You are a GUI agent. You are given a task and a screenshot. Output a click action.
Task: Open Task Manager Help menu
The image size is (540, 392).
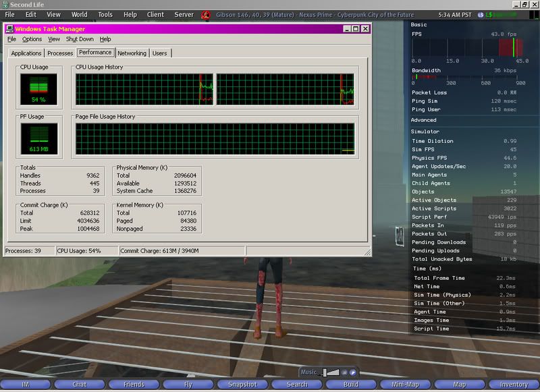click(105, 39)
